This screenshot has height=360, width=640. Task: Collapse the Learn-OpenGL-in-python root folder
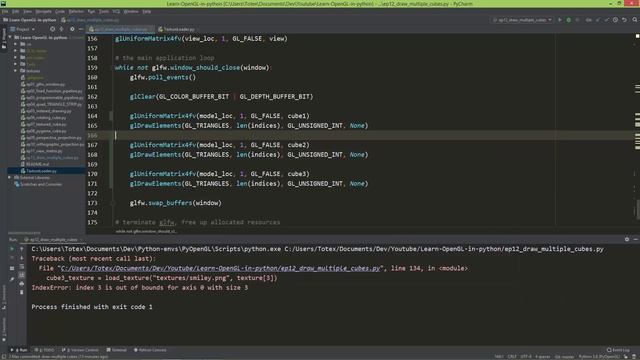(10, 37)
